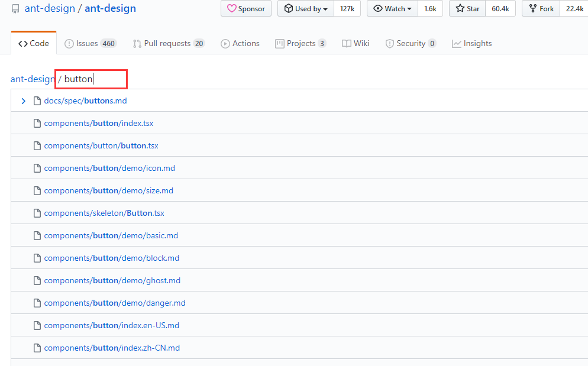588x366 pixels.
Task: Click file icon next to index.zh-CN.md
Action: 37,348
